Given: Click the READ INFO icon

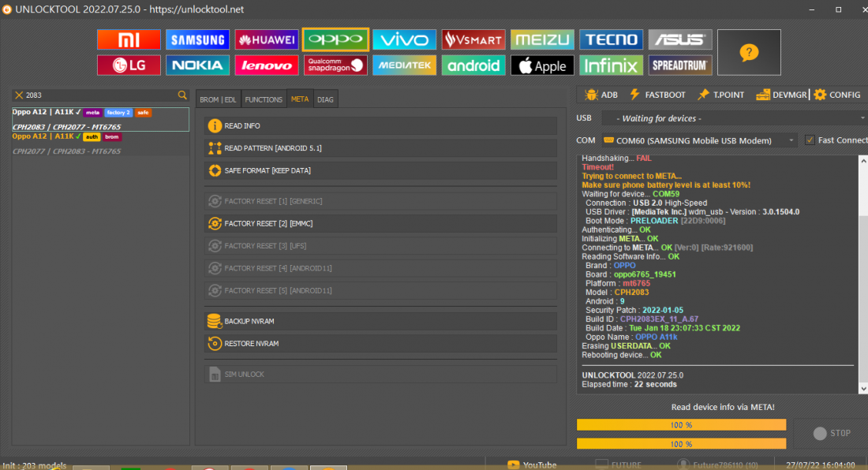Looking at the screenshot, I should pyautogui.click(x=215, y=126).
